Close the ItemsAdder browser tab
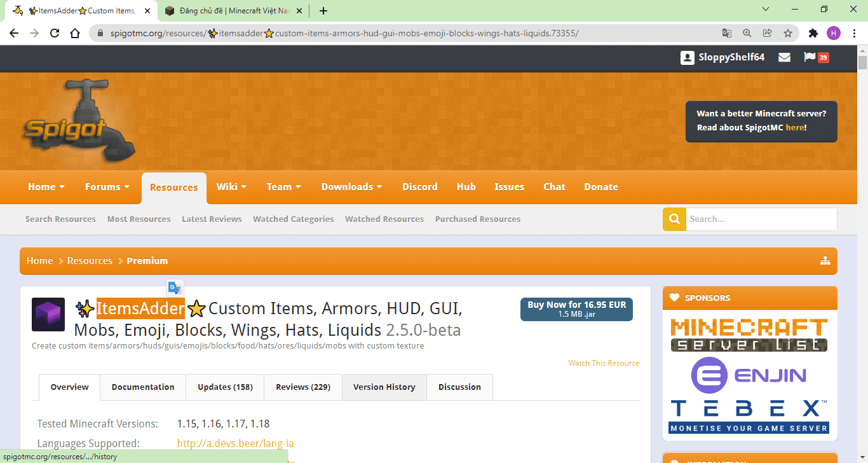This screenshot has width=868, height=463. tap(147, 11)
